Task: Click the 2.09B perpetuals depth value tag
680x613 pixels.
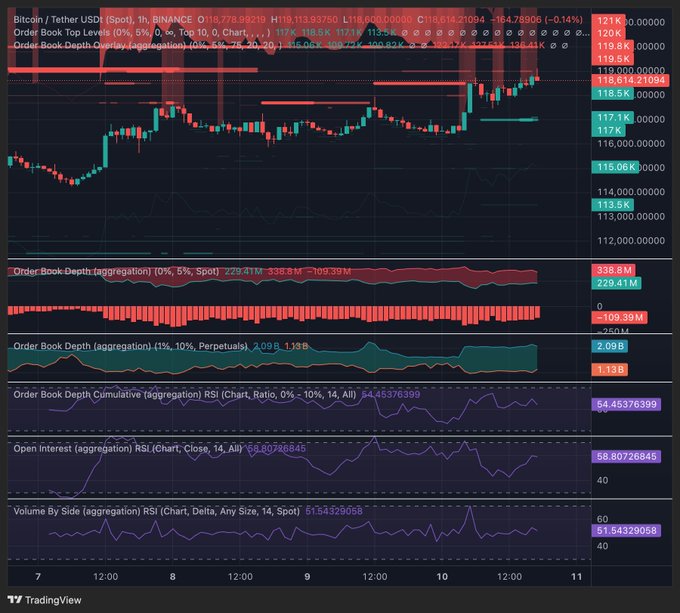Action: (610, 346)
